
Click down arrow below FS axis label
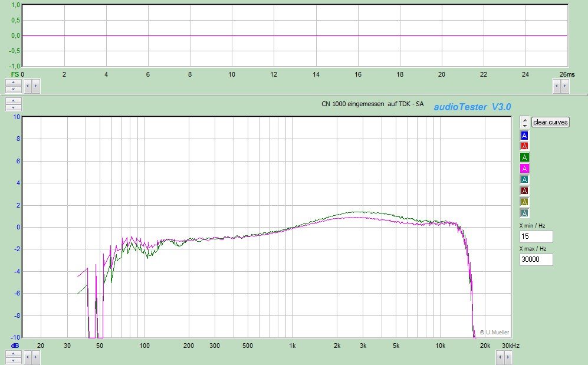pos(13,89)
